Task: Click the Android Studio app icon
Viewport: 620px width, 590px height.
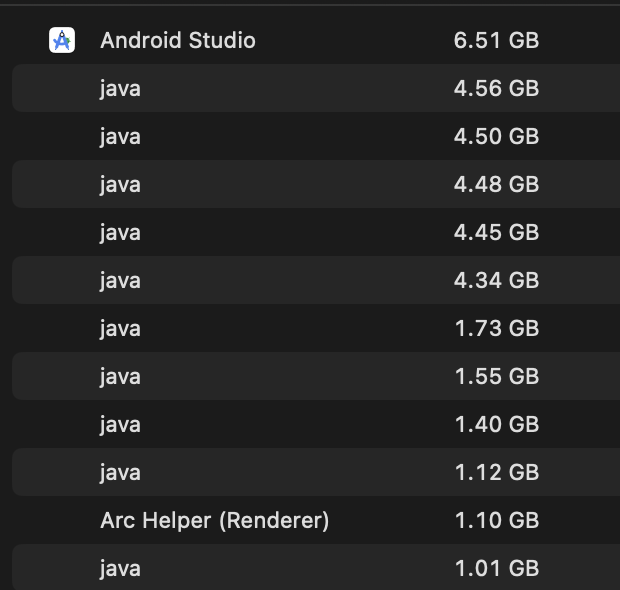Action: (x=62, y=40)
